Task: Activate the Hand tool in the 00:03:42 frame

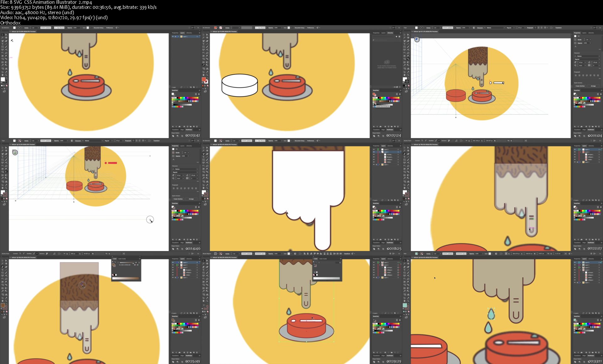Action: [3, 75]
